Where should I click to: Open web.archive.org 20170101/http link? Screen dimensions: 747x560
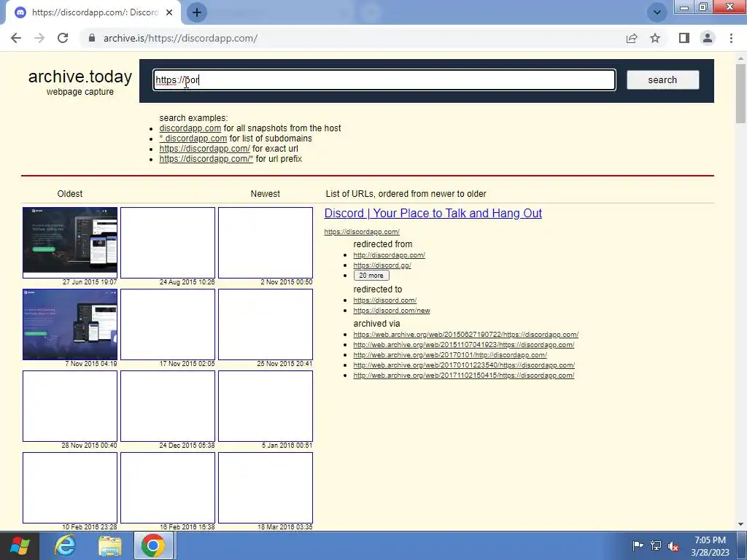click(450, 355)
